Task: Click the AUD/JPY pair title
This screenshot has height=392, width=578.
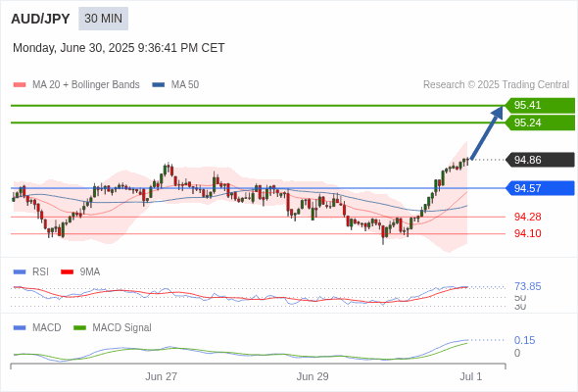Action: coord(40,19)
